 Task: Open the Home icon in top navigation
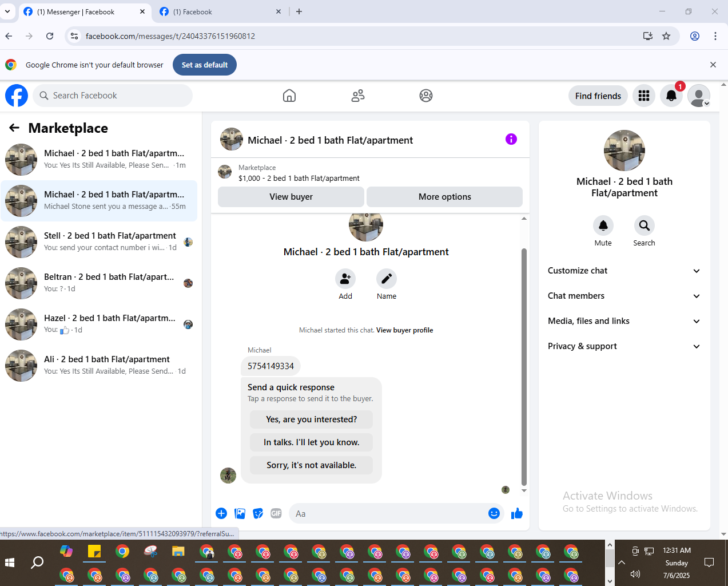pos(289,96)
